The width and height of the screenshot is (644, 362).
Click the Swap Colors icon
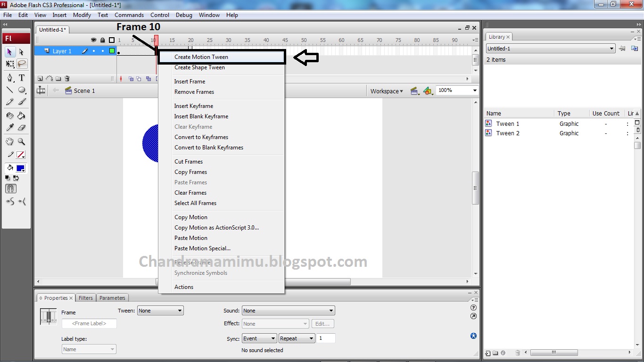pos(16,178)
